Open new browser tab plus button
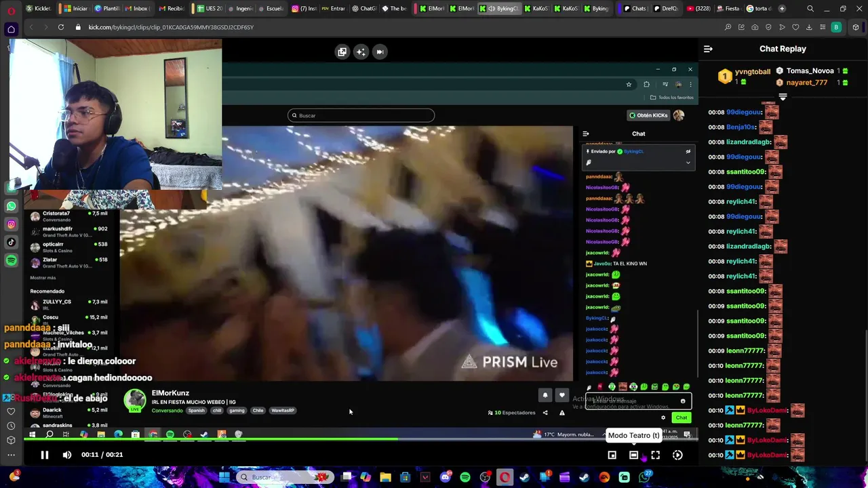This screenshot has height=488, width=868. [x=782, y=9]
